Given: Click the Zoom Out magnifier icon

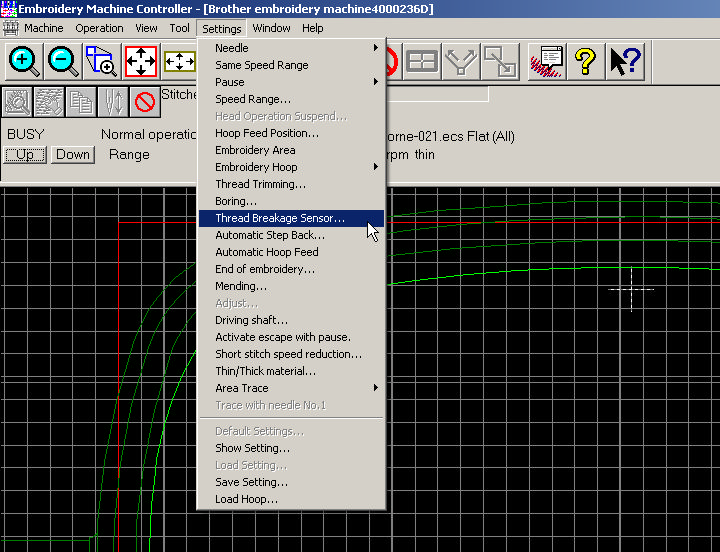Looking at the screenshot, I should (63, 62).
